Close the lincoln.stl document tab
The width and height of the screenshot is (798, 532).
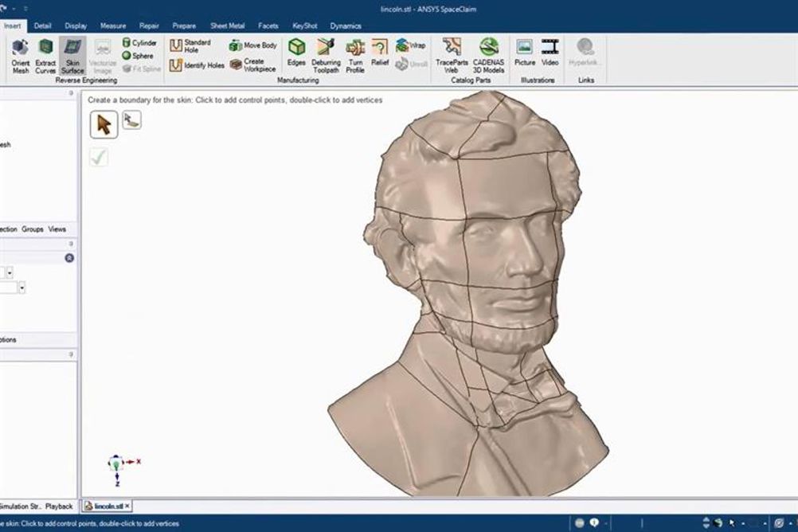click(x=127, y=506)
